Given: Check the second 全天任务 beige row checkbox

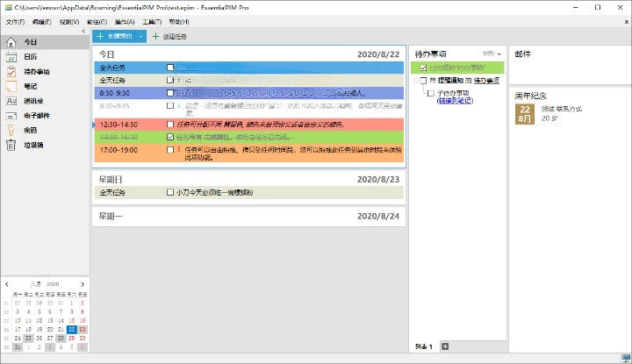Looking at the screenshot, I should coord(170,80).
